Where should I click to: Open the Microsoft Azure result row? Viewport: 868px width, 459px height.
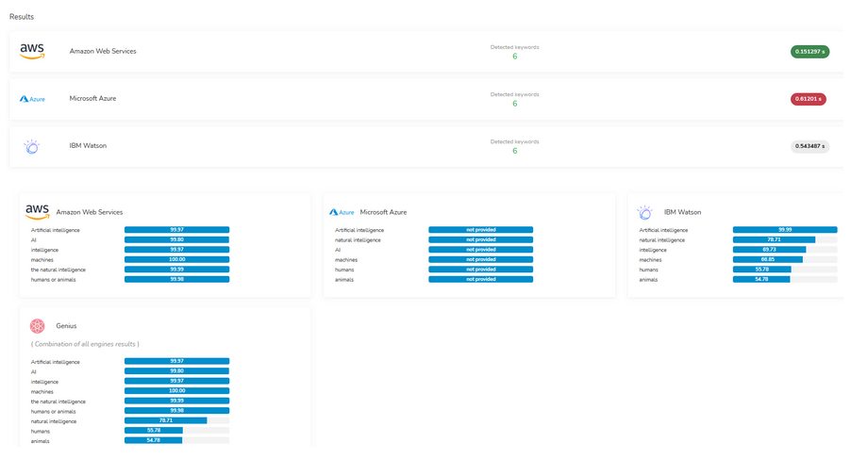point(426,99)
